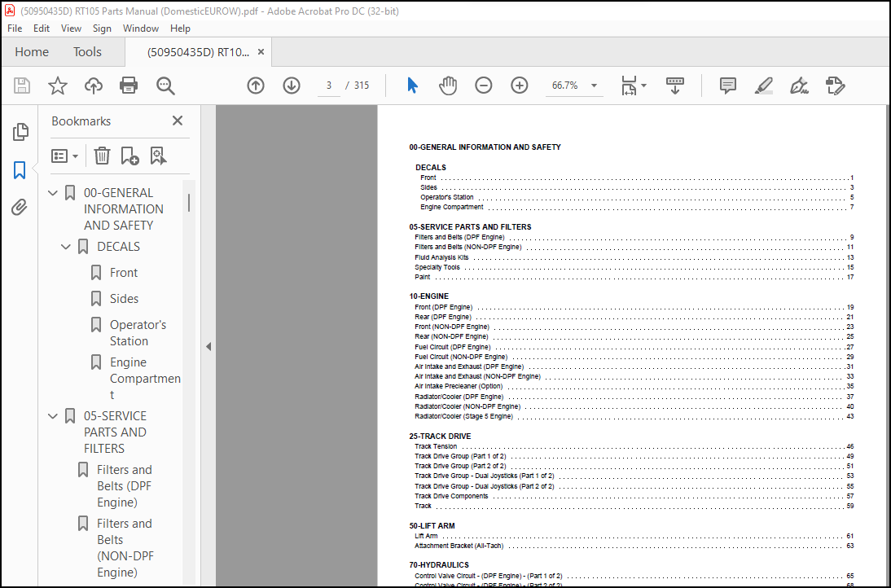Click the '10-ENGINE' section heading
This screenshot has height=588, width=891.
pos(429,296)
